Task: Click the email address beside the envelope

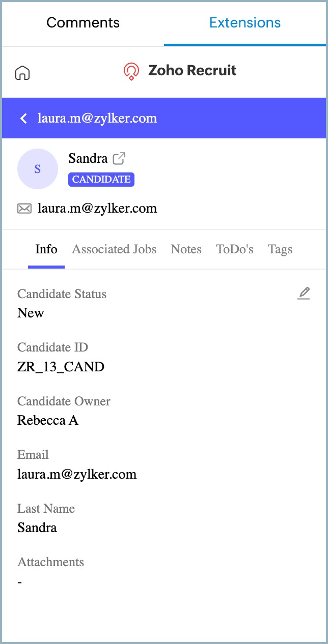Action: [97, 208]
